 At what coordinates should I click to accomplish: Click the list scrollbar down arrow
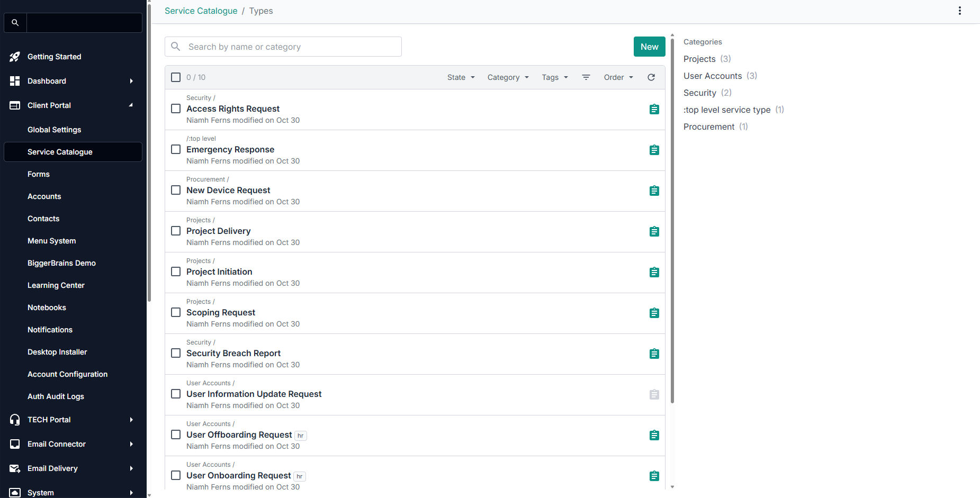(672, 487)
